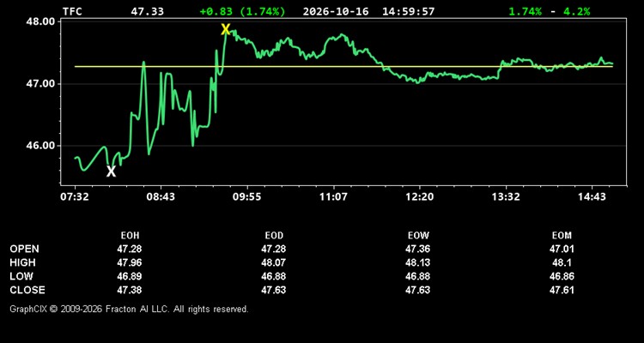Click EOM high value 48.1
This screenshot has width=644, height=343.
coord(562,262)
